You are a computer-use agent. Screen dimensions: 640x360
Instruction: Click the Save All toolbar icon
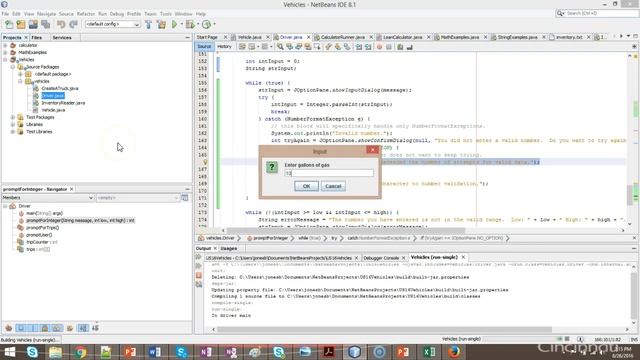tap(45, 24)
